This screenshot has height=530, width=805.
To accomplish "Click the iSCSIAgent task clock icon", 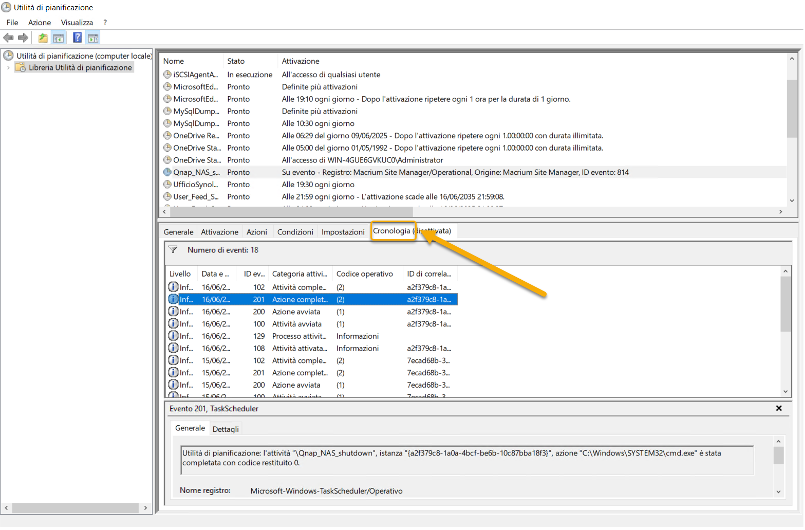I will tap(167, 75).
